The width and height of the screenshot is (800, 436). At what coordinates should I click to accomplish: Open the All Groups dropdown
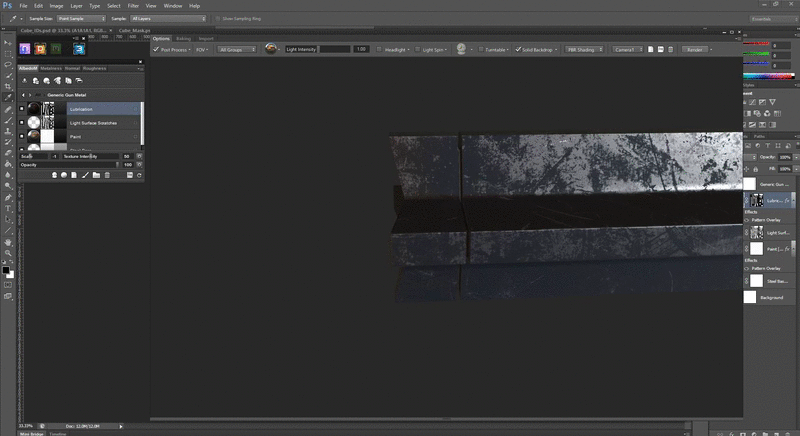tap(237, 49)
